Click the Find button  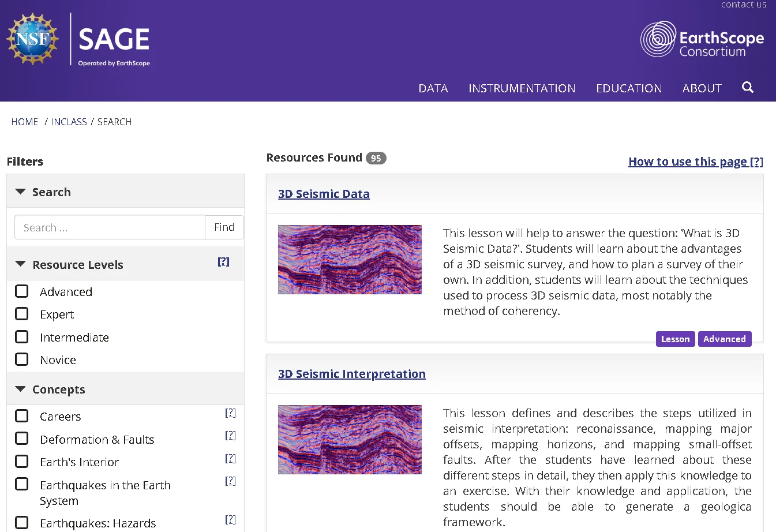click(x=224, y=227)
